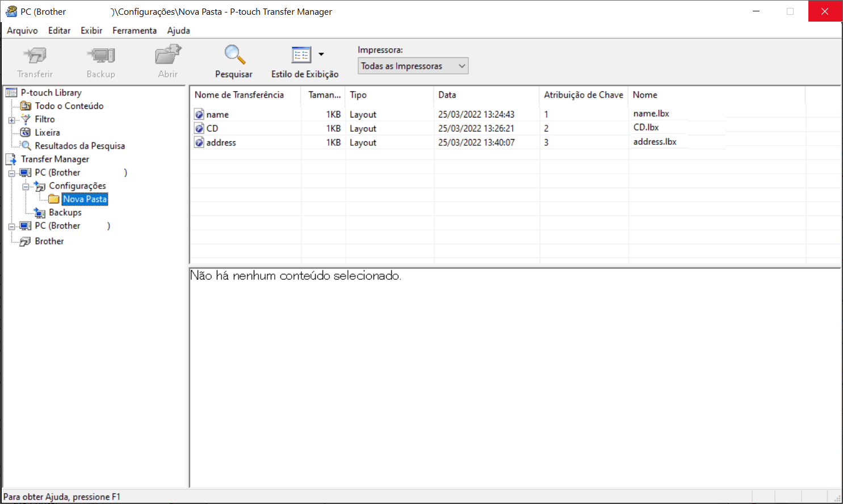Click the icon beside 'address' entry
The height and width of the screenshot is (504, 843).
pyautogui.click(x=199, y=143)
